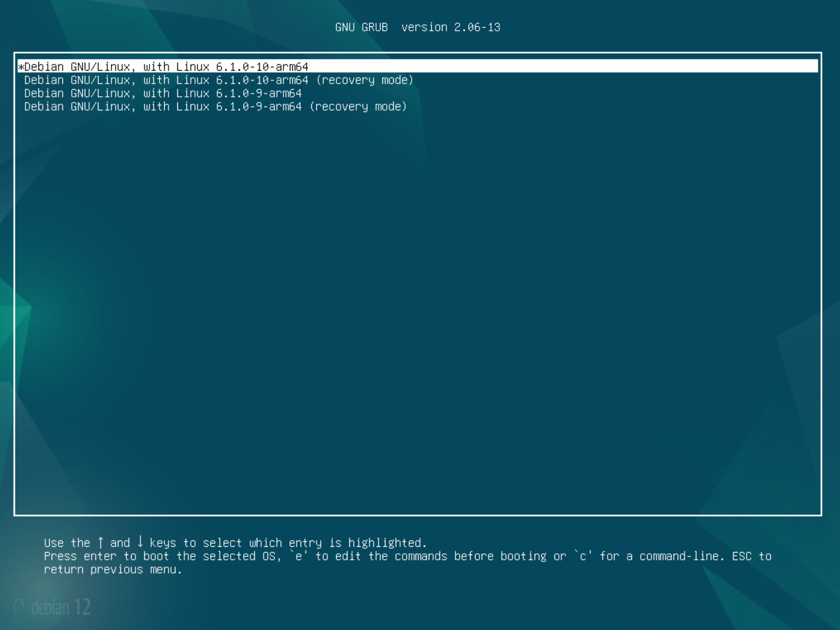Click the 'Press enter to boot the selected OS' line

click(x=407, y=556)
